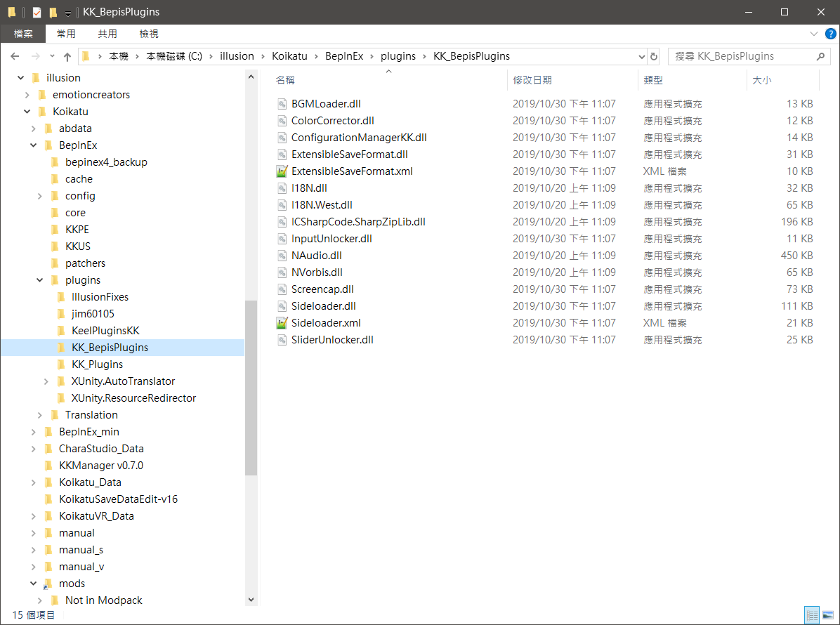
Task: Click plugins in address breadcrumb
Action: coord(398,56)
